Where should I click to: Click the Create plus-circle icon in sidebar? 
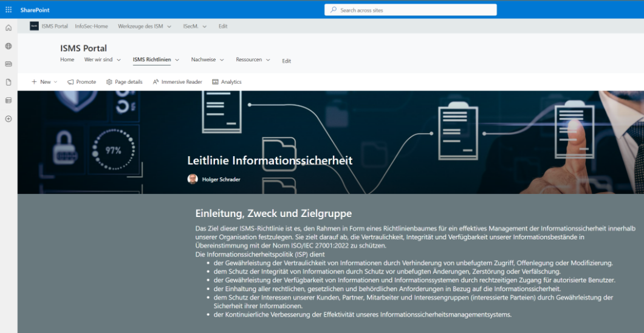[9, 118]
